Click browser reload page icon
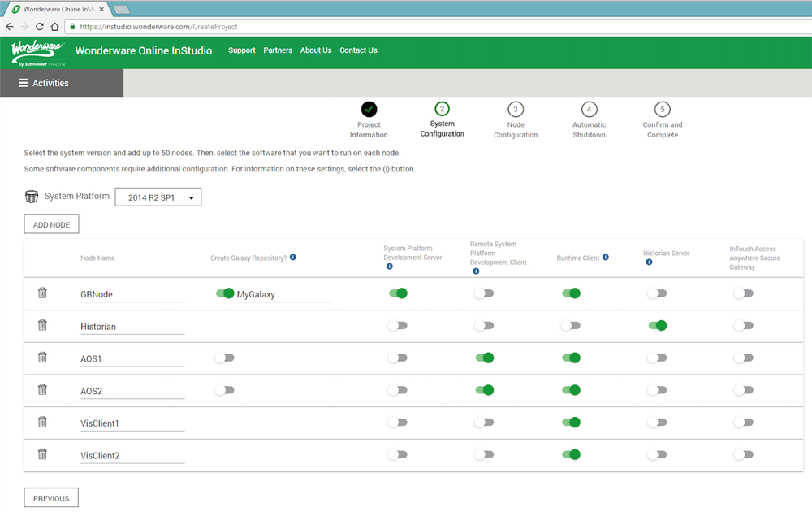812x512 pixels. (x=39, y=26)
